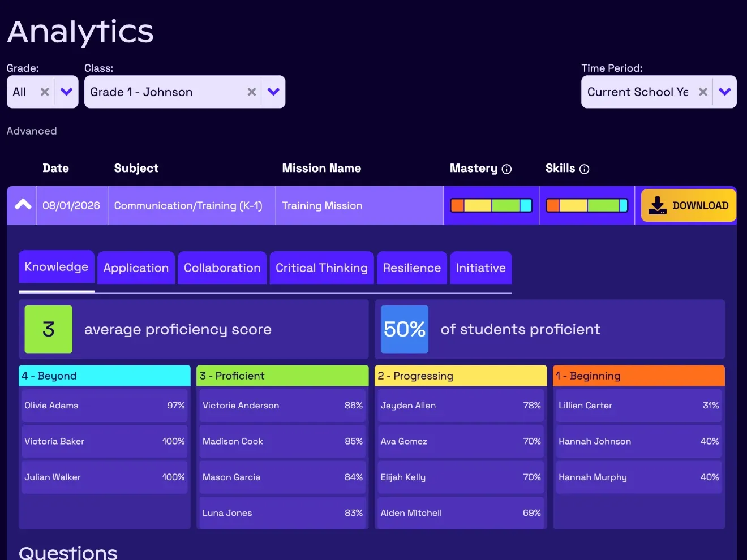This screenshot has height=560, width=747.
Task: Switch to the Application tab
Action: coord(136,268)
